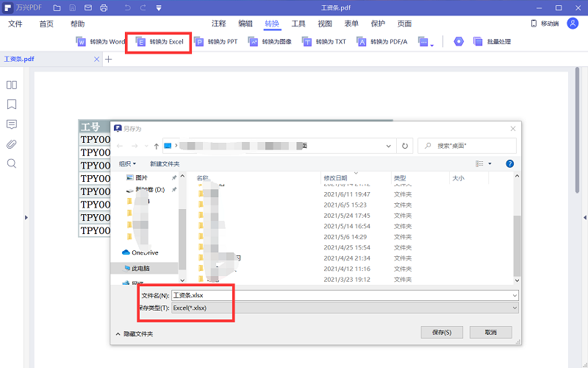Open the bookmarks panel in left sidebar
This screenshot has height=368, width=588.
(12, 105)
